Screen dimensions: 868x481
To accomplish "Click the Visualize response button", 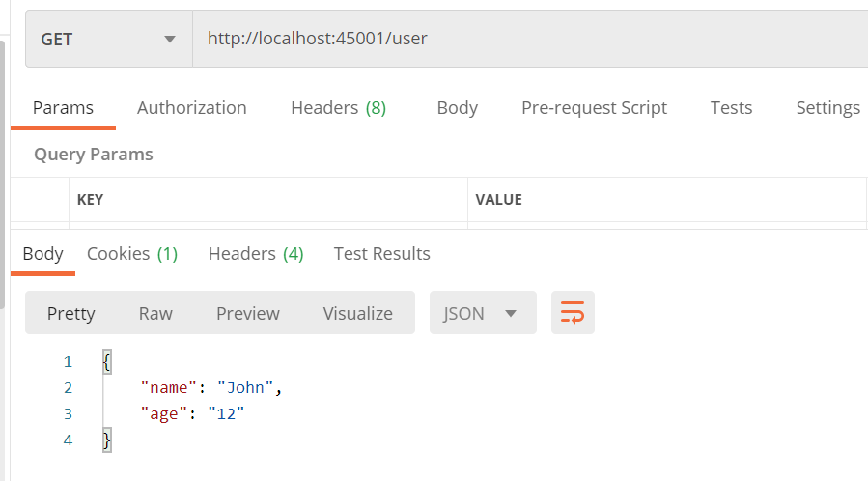I will 357,313.
